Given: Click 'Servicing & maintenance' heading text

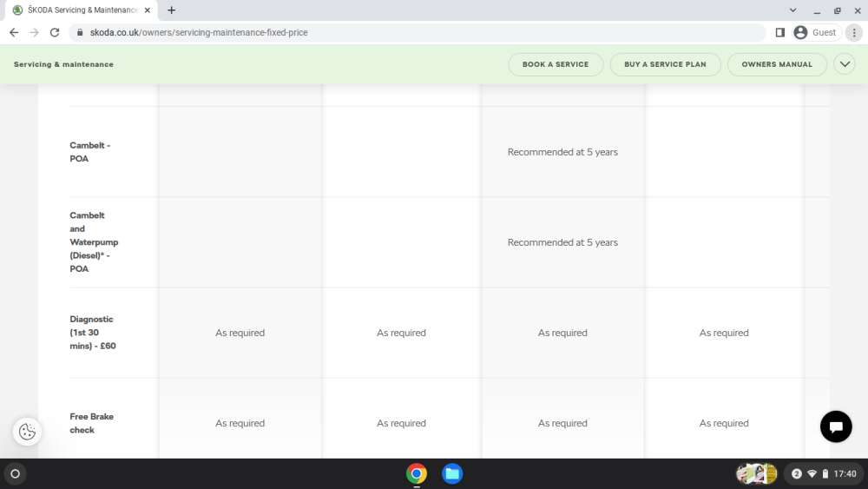Looking at the screenshot, I should (63, 64).
